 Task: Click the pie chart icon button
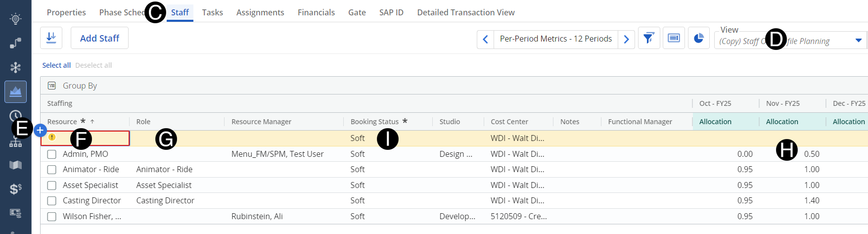698,38
